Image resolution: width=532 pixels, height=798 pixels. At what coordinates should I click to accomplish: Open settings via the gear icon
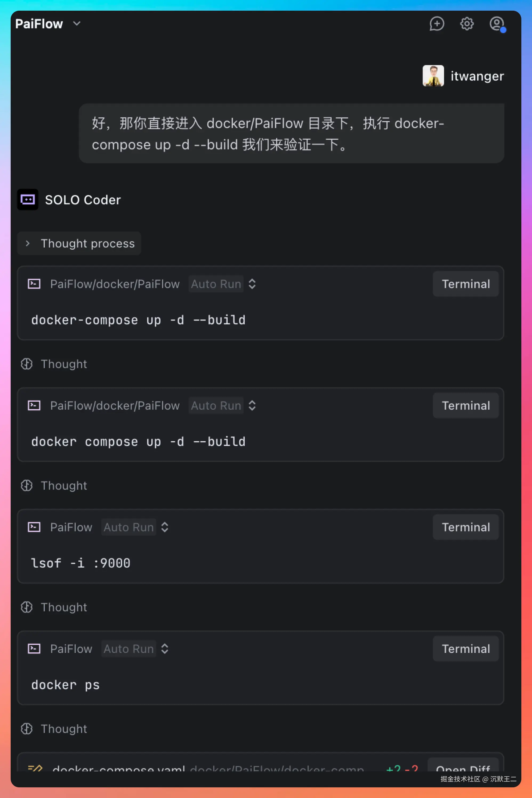pos(467,24)
